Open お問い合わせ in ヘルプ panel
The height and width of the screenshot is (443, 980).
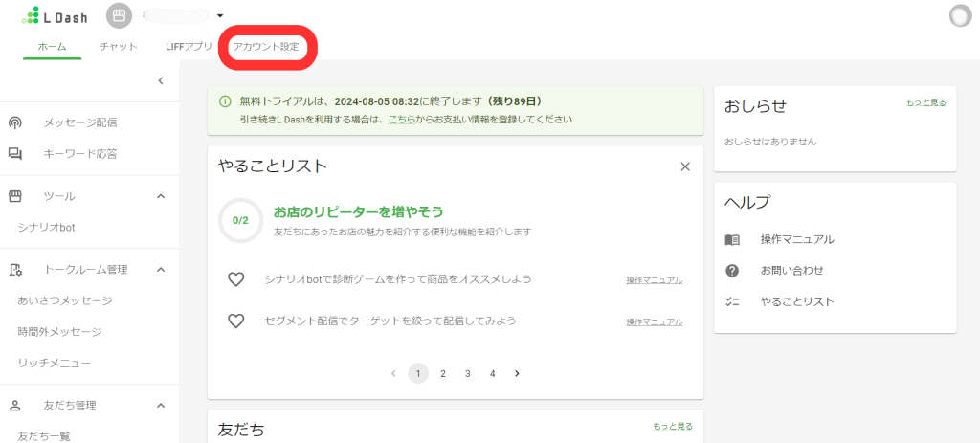click(x=791, y=271)
